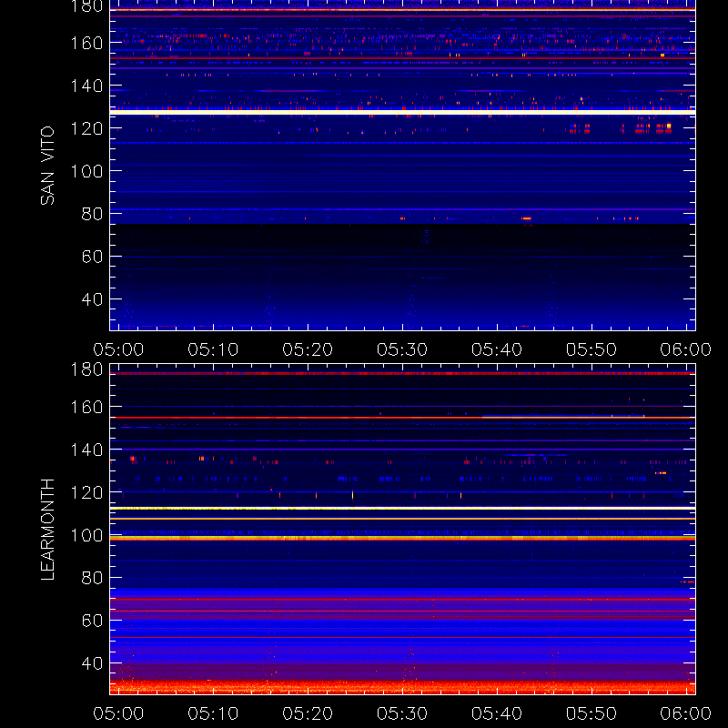Screen dimensions: 728x728
Task: Click 06:00 time label below SAN VITO plot
Action: pos(686,349)
